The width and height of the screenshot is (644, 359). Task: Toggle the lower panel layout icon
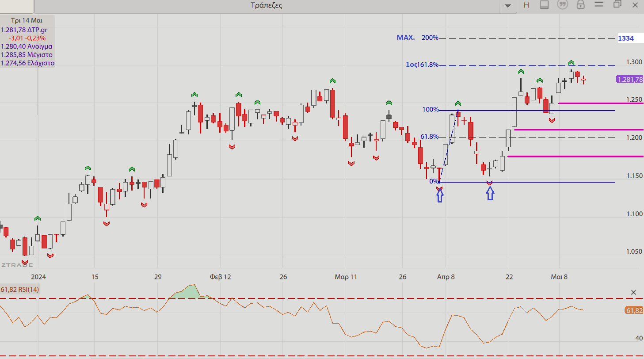click(x=545, y=5)
